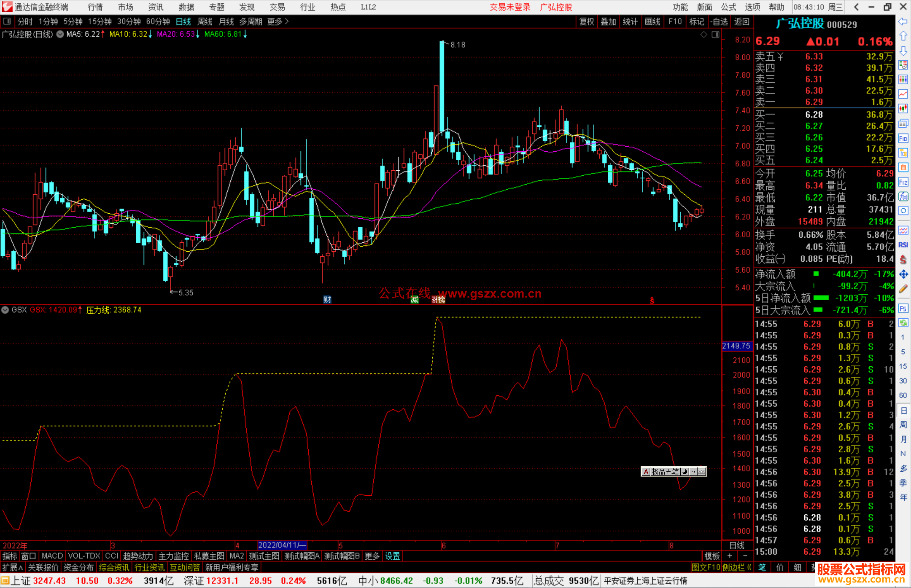Click the up arrow icon for previous stock
The height and width of the screenshot is (588, 911).
click(903, 36)
